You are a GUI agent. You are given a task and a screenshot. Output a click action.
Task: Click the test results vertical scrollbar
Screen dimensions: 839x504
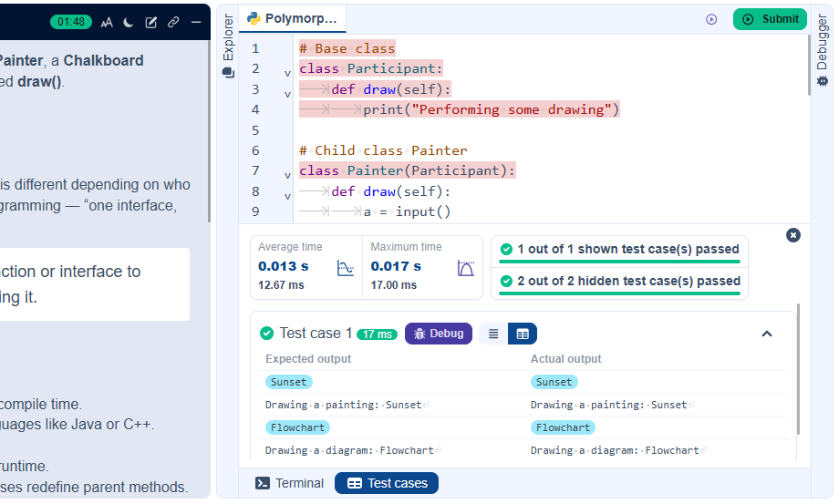click(798, 369)
